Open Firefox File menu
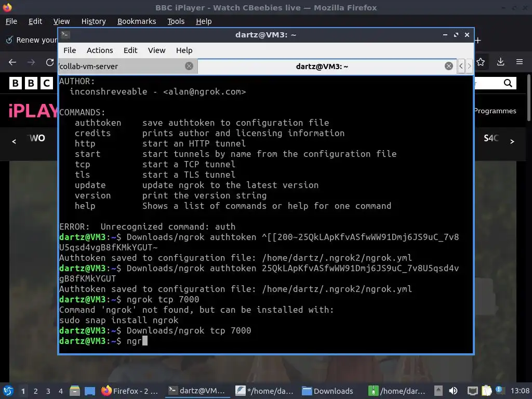Image resolution: width=532 pixels, height=399 pixels. pos(11,21)
